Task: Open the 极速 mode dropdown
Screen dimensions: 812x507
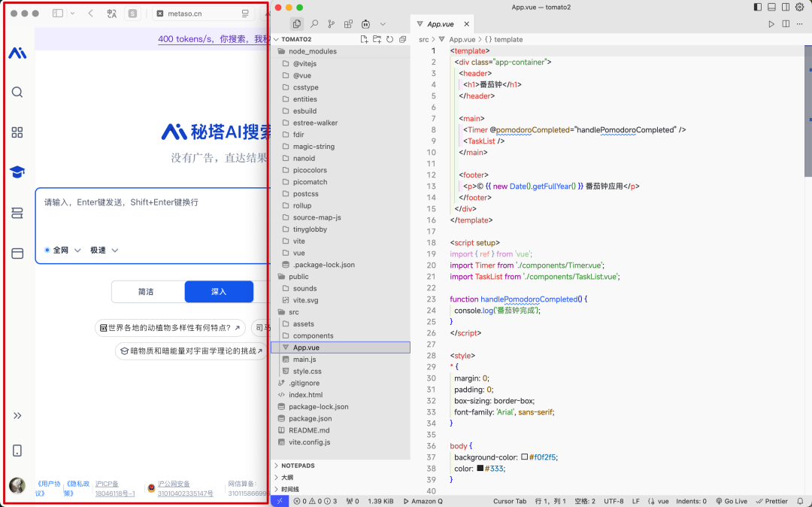Action: [104, 250]
